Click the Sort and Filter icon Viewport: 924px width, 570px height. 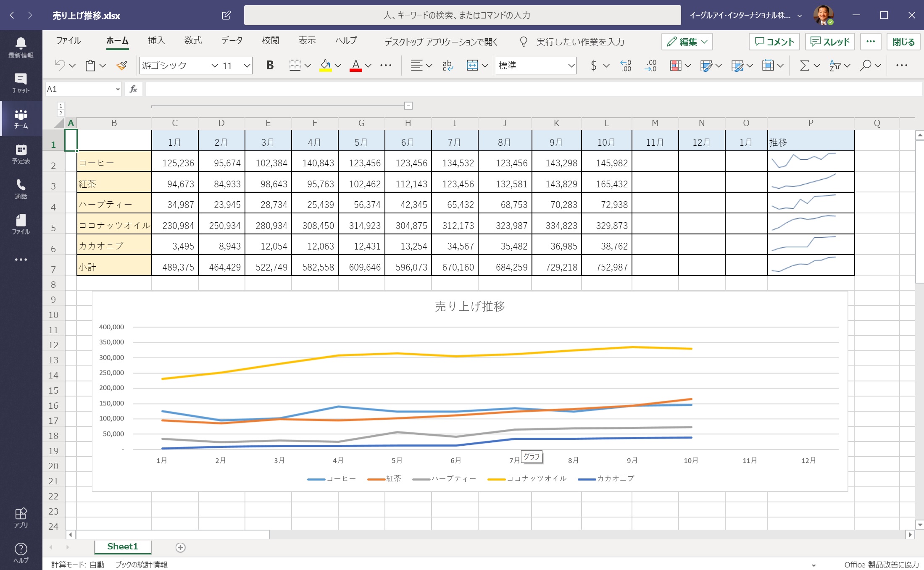coord(835,65)
